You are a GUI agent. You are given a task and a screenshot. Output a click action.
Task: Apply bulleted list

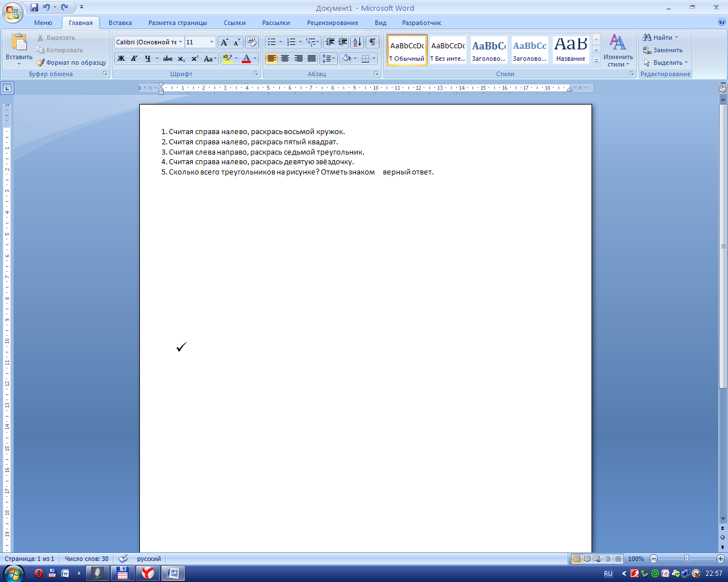[x=272, y=42]
